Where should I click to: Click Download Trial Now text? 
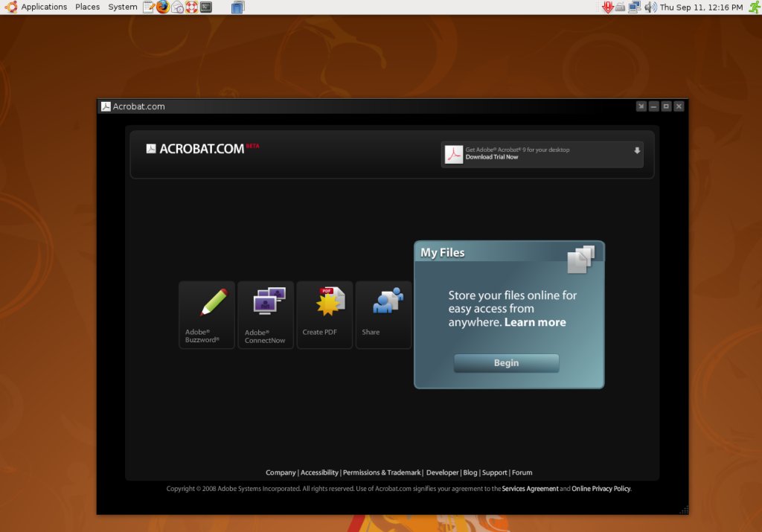pos(492,157)
